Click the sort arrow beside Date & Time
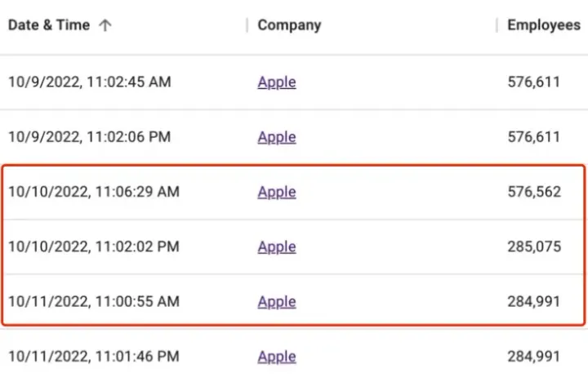 pos(105,25)
